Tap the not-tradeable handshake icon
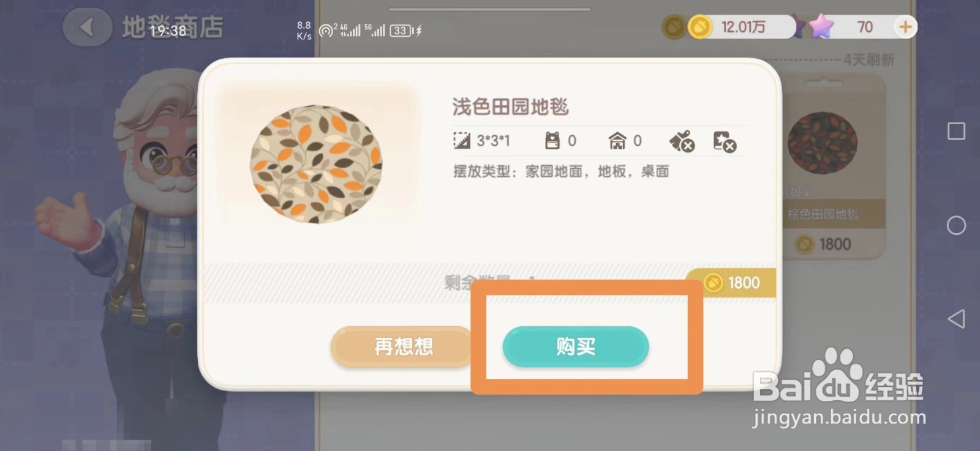Screen dimensions: 980x451 click(x=682, y=141)
